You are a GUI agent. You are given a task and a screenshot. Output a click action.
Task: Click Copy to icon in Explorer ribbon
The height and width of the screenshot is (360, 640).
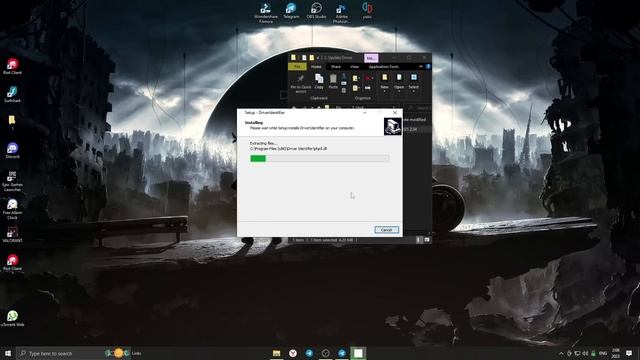click(356, 88)
